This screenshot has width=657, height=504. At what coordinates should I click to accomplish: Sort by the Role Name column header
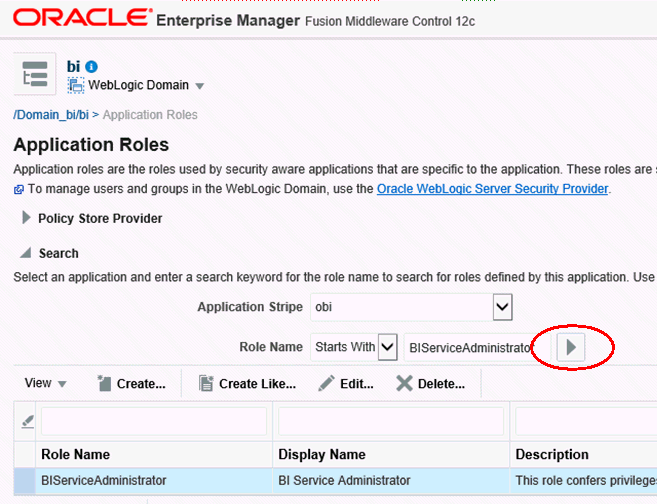point(154,455)
